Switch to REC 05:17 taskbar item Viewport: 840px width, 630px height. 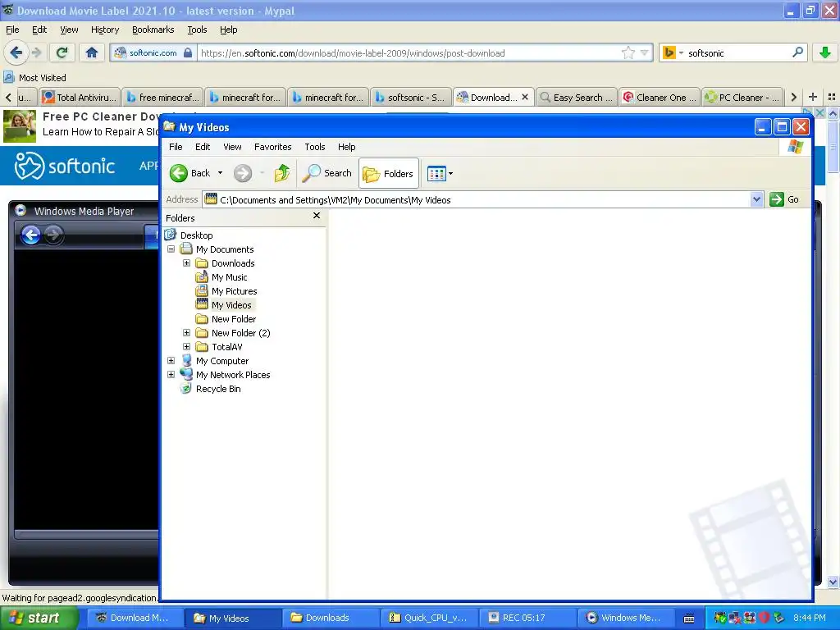tap(527, 618)
